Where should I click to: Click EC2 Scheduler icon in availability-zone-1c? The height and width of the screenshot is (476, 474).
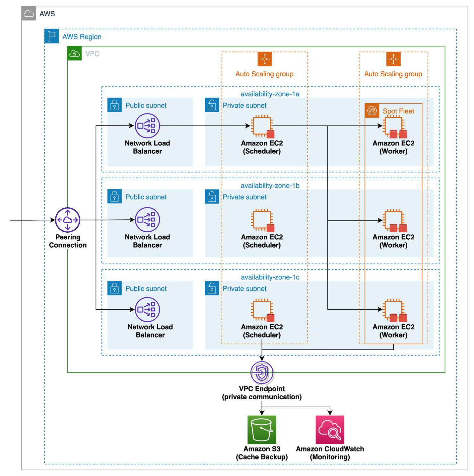click(262, 310)
